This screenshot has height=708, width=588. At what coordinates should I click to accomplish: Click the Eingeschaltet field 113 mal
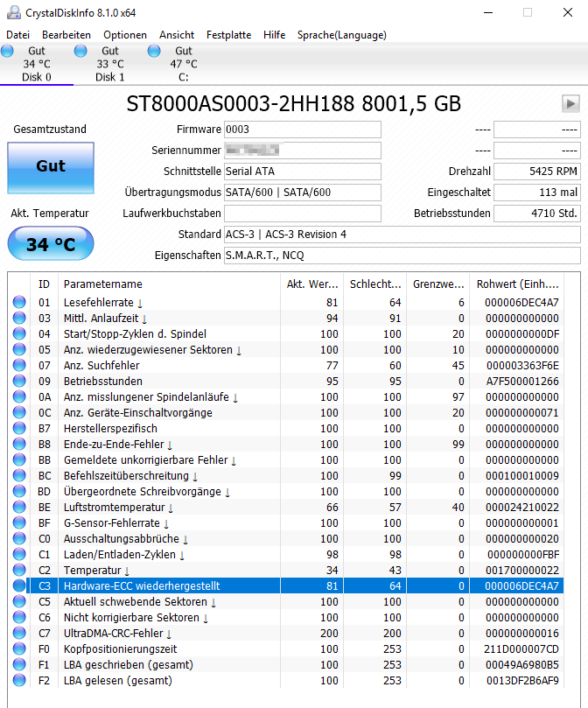point(537,193)
